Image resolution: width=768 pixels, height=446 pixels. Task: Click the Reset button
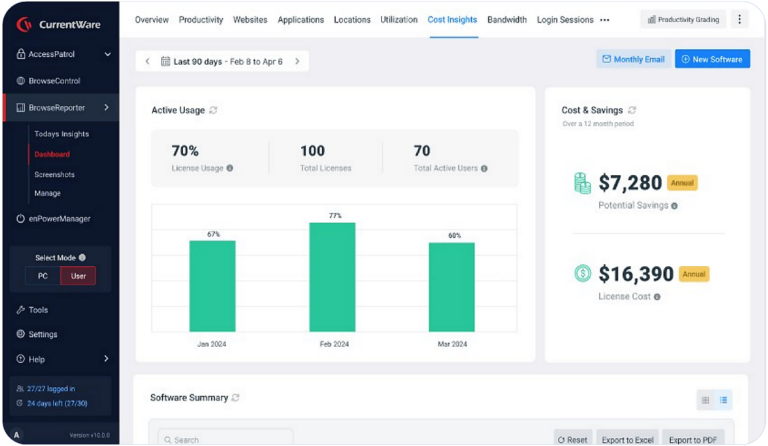573,439
